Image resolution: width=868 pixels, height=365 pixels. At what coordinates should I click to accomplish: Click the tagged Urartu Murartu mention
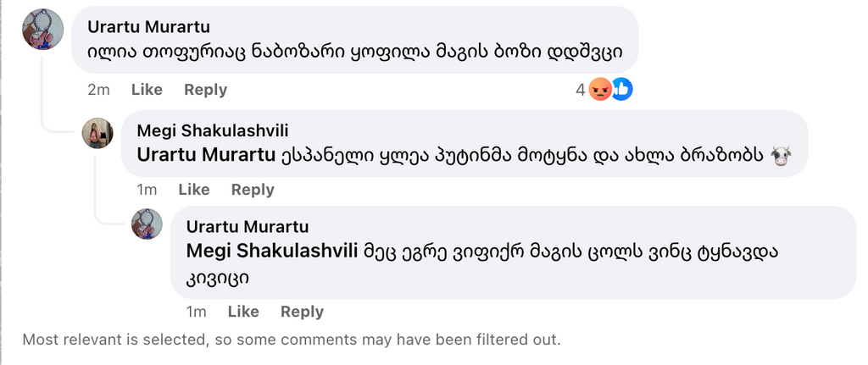[206, 155]
